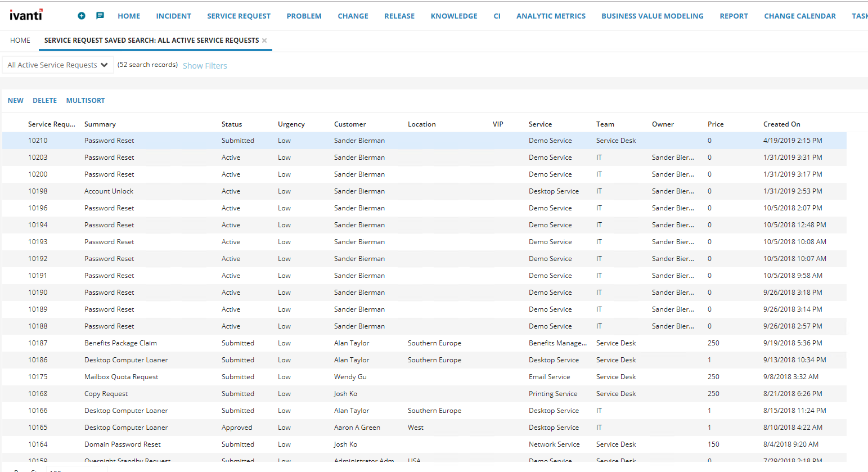Open the RELEASE workspace

click(399, 16)
